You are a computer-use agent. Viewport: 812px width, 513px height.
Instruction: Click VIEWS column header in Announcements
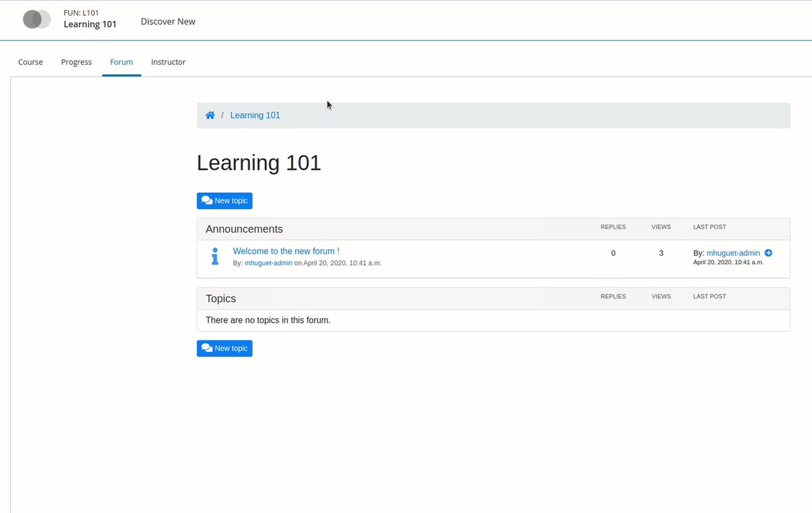(x=661, y=227)
